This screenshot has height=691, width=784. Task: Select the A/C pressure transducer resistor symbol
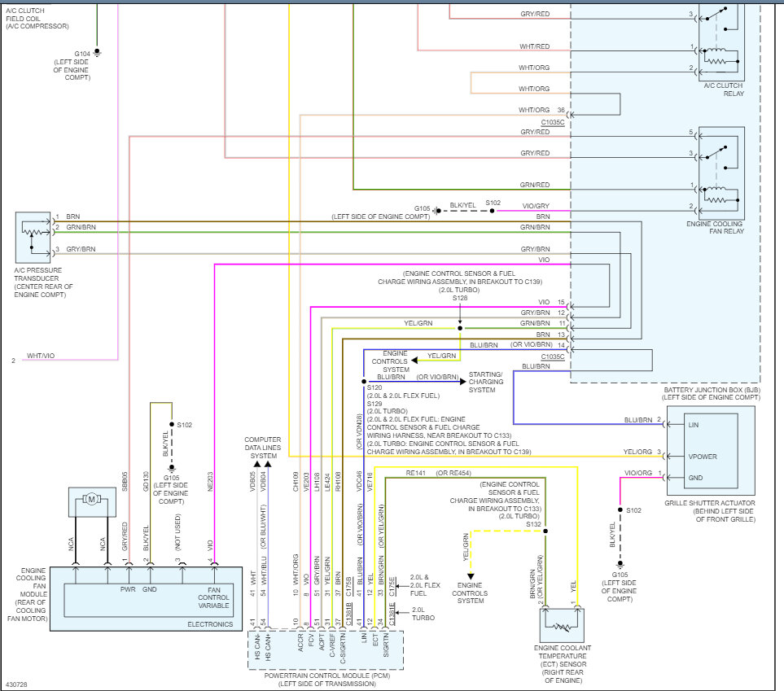coord(33,232)
